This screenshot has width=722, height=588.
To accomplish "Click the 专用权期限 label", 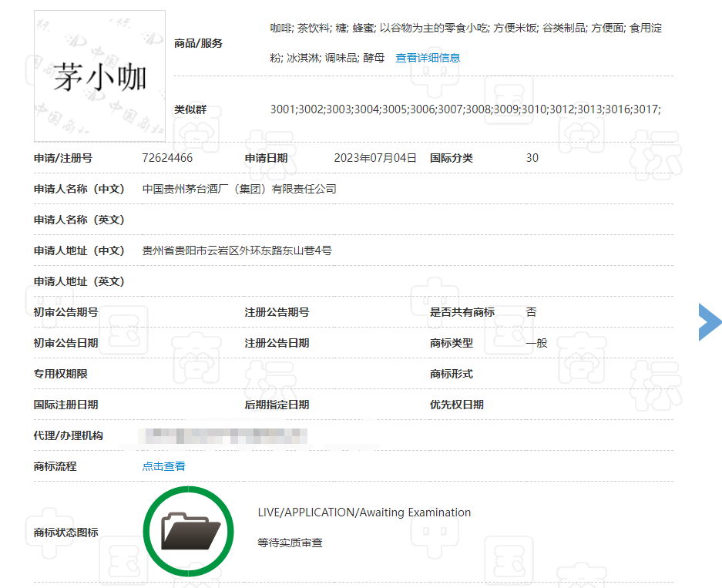I will (x=60, y=374).
